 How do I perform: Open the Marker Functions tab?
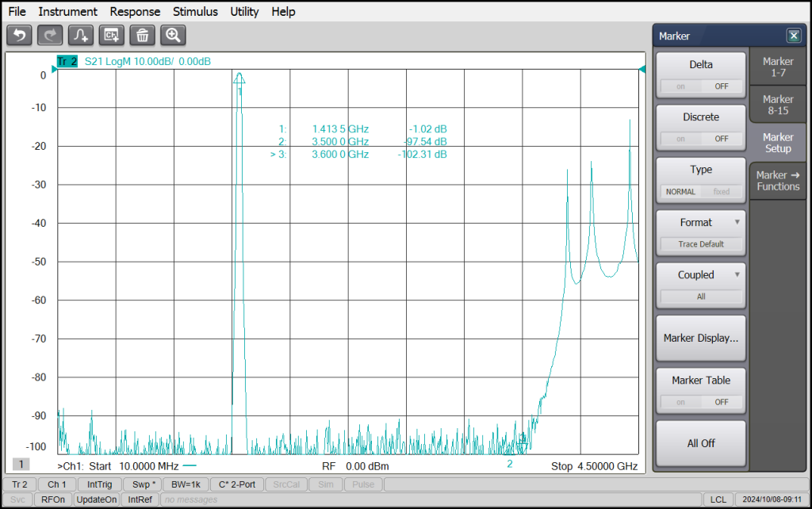(778, 181)
